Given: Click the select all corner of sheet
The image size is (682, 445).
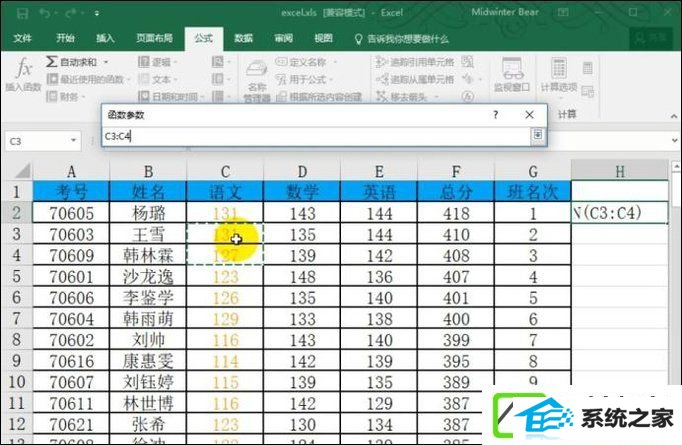Looking at the screenshot, I should tap(20, 171).
